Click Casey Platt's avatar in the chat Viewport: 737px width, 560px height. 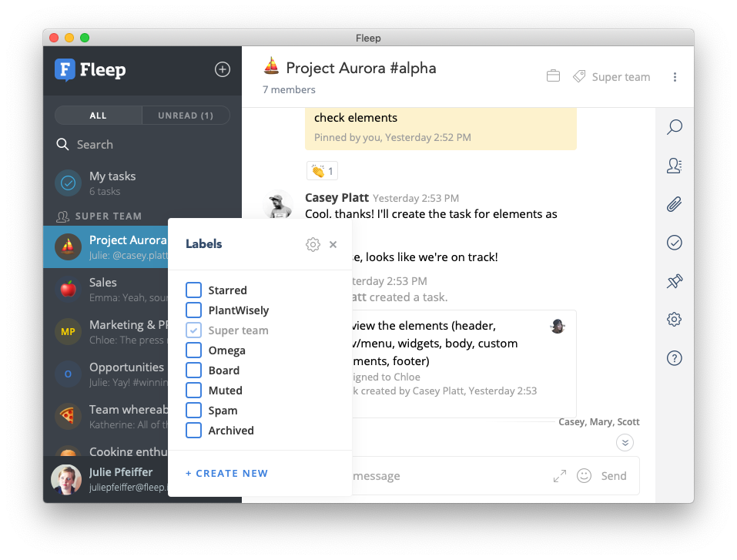(278, 205)
